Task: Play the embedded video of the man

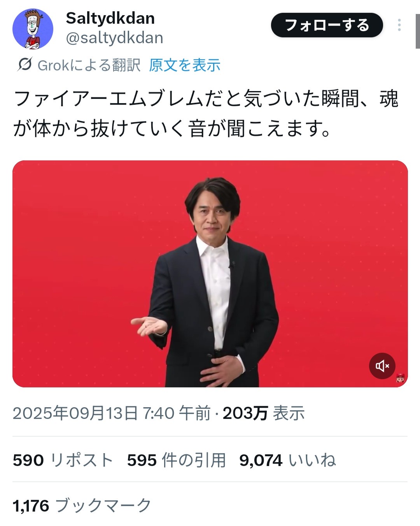Action: pyautogui.click(x=210, y=274)
